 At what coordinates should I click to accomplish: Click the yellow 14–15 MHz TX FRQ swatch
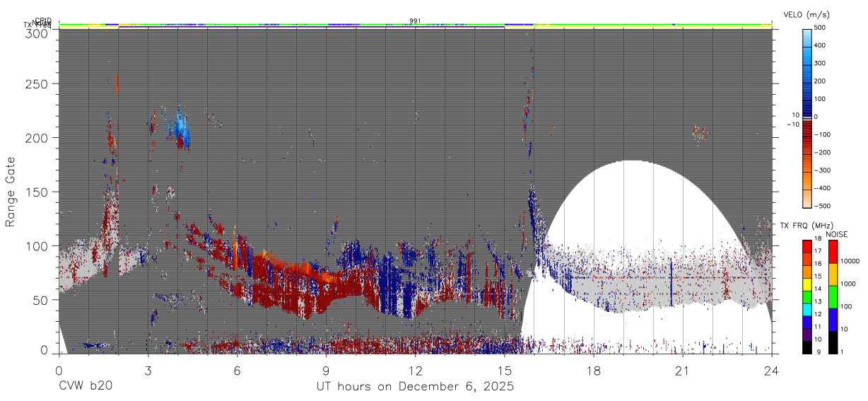click(x=807, y=283)
